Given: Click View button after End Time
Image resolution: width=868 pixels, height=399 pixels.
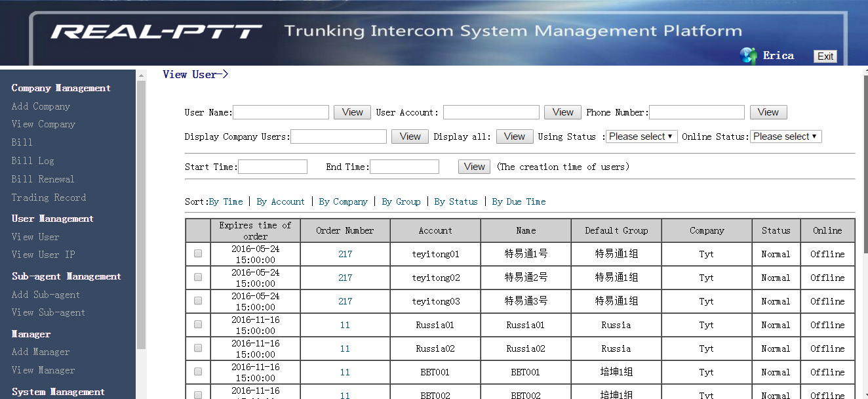Looking at the screenshot, I should pyautogui.click(x=475, y=167).
